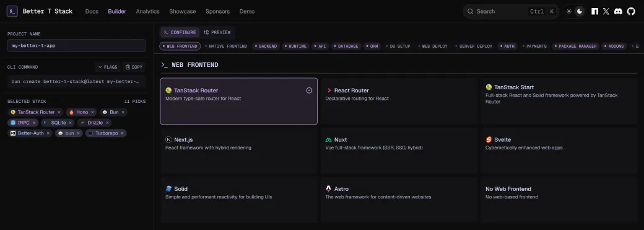Jump to Database section
The width and height of the screenshot is (644, 230).
(x=346, y=46)
